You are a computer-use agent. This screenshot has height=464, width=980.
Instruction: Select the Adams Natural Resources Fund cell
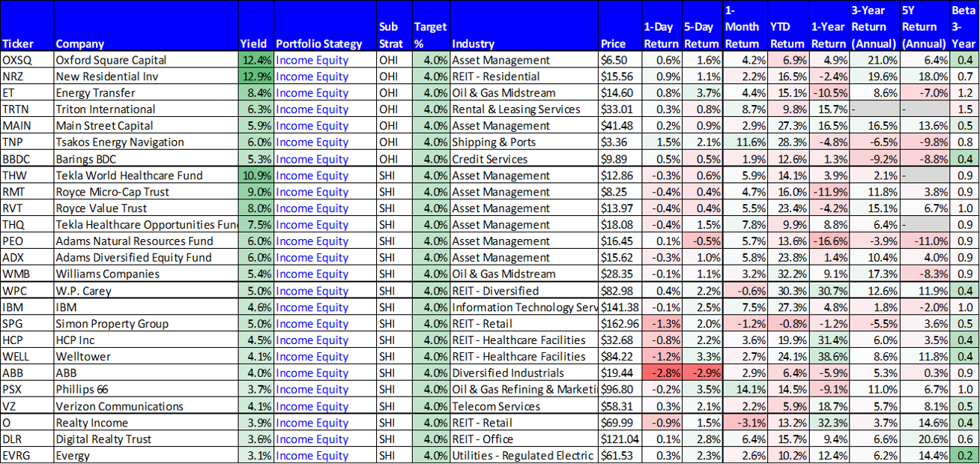pyautogui.click(x=146, y=241)
